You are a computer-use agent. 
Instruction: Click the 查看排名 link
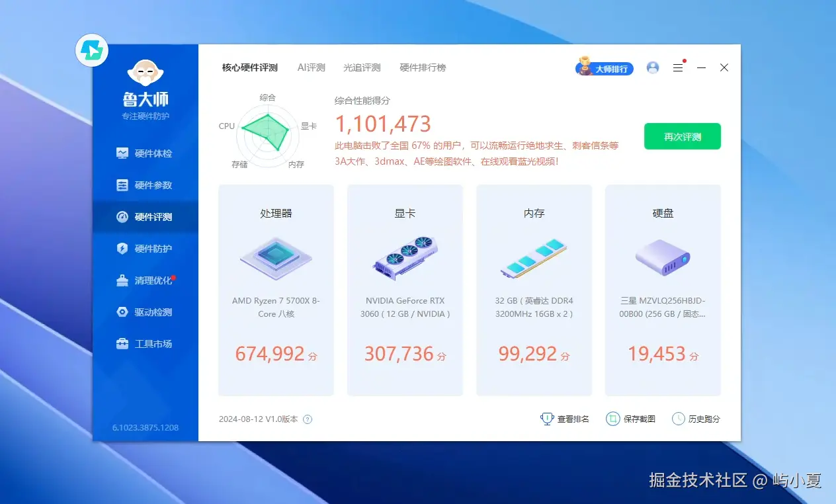(565, 419)
